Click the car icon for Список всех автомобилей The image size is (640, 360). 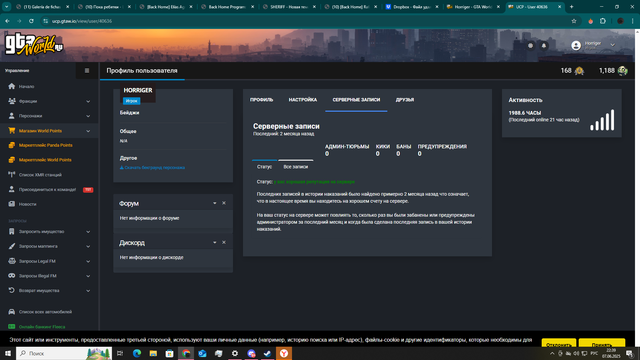pyautogui.click(x=11, y=311)
